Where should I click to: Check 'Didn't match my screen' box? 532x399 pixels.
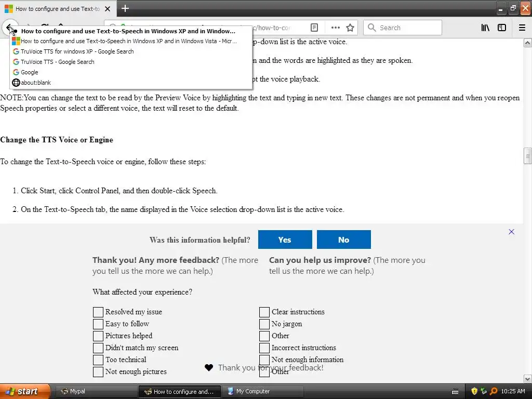[x=98, y=348]
